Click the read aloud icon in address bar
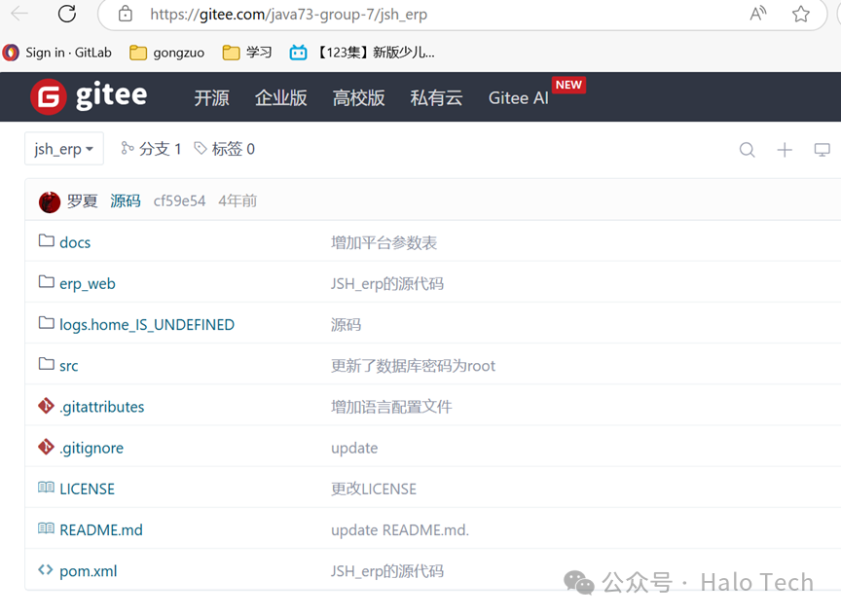This screenshot has height=616, width=841. point(758,14)
